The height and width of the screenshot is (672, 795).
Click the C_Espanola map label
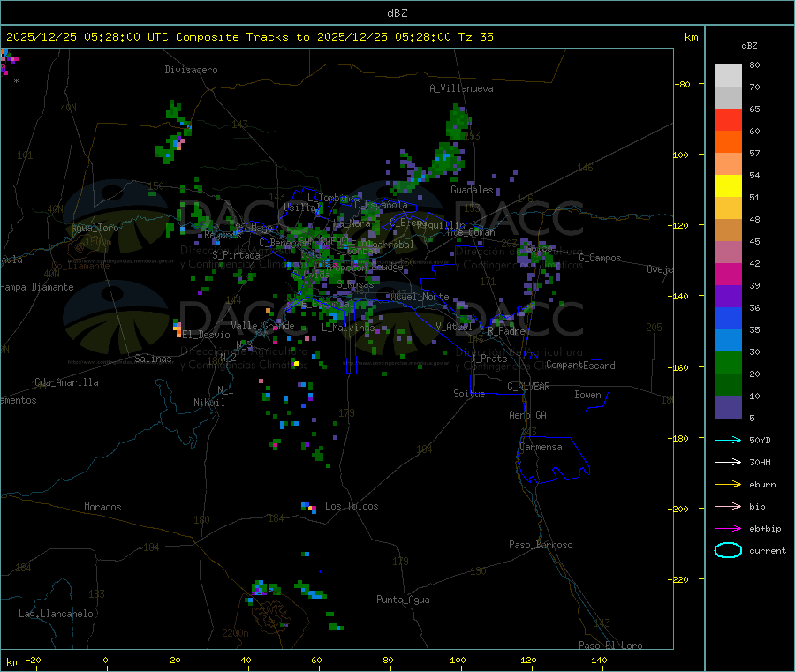tap(382, 205)
